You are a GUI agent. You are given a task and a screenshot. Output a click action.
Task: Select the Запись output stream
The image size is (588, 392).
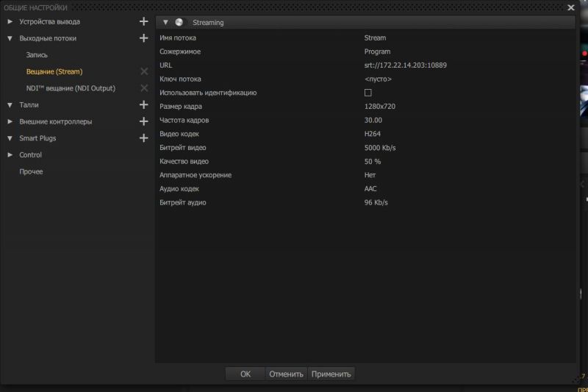(37, 54)
